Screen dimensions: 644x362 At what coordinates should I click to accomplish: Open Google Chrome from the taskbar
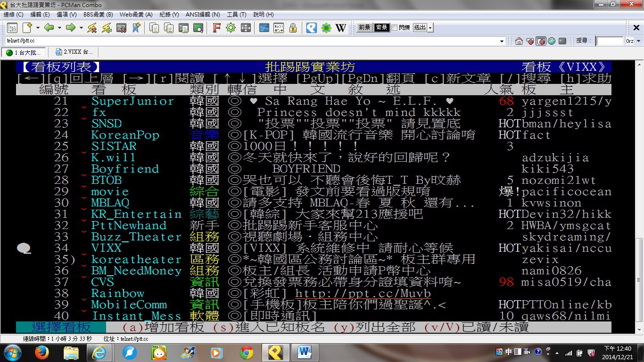(247, 352)
